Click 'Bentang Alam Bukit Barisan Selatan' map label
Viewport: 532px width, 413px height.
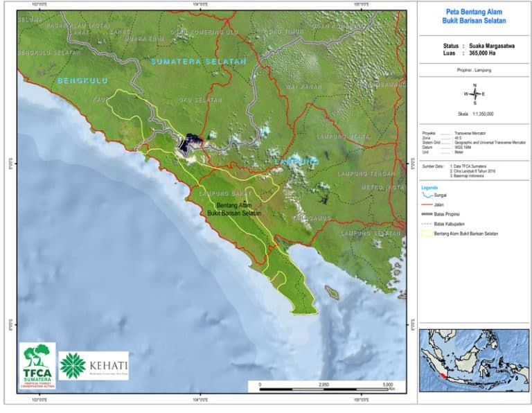(x=234, y=209)
